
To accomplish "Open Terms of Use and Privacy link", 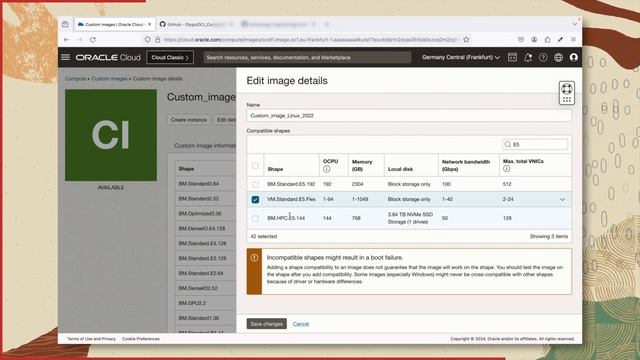I will click(x=91, y=339).
